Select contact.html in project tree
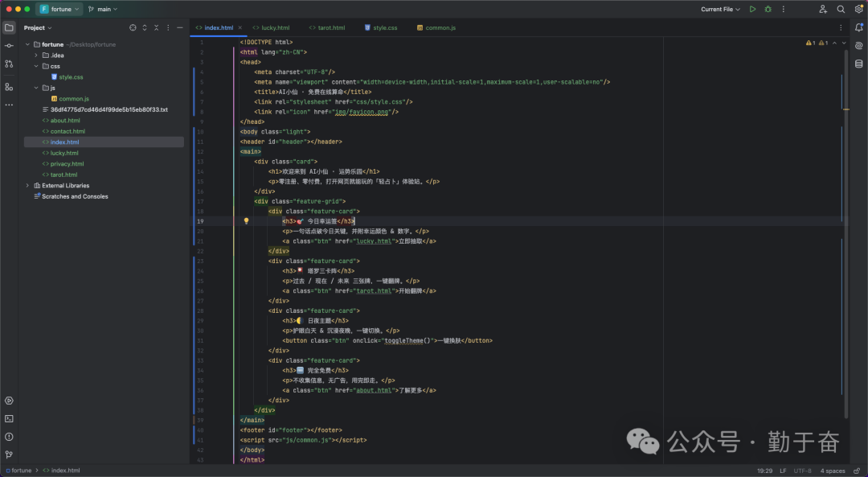Viewport: 868px width, 477px height. pyautogui.click(x=68, y=131)
